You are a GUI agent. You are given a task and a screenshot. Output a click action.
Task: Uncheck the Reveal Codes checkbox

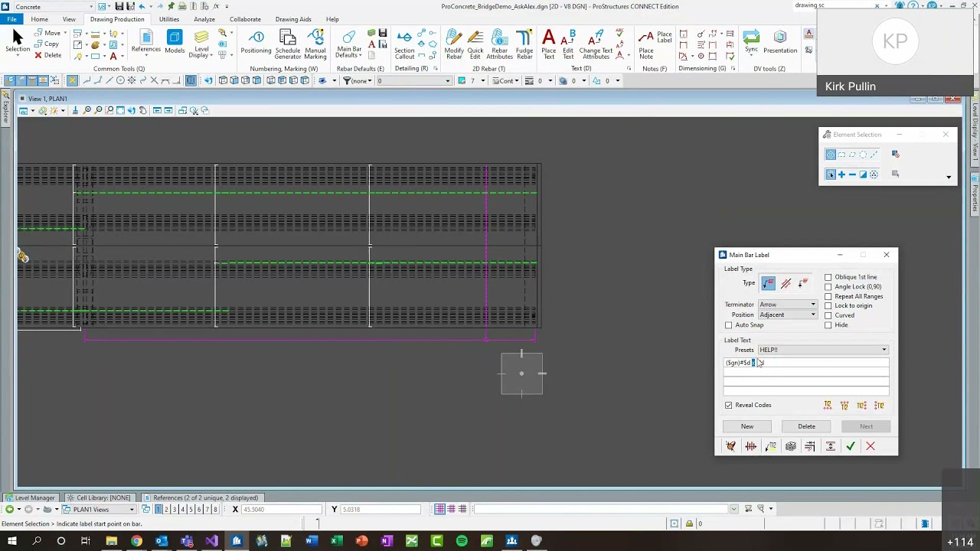[x=729, y=405]
